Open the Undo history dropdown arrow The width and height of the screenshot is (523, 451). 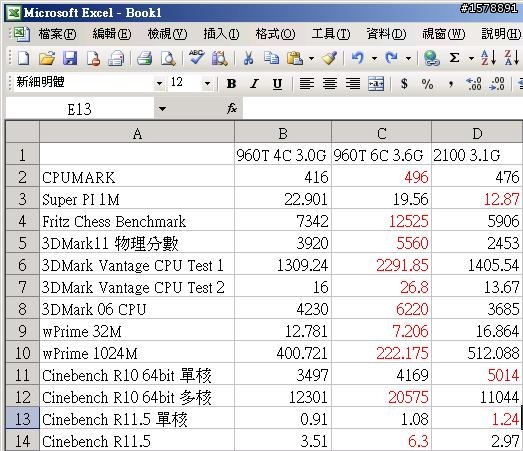[x=375, y=59]
